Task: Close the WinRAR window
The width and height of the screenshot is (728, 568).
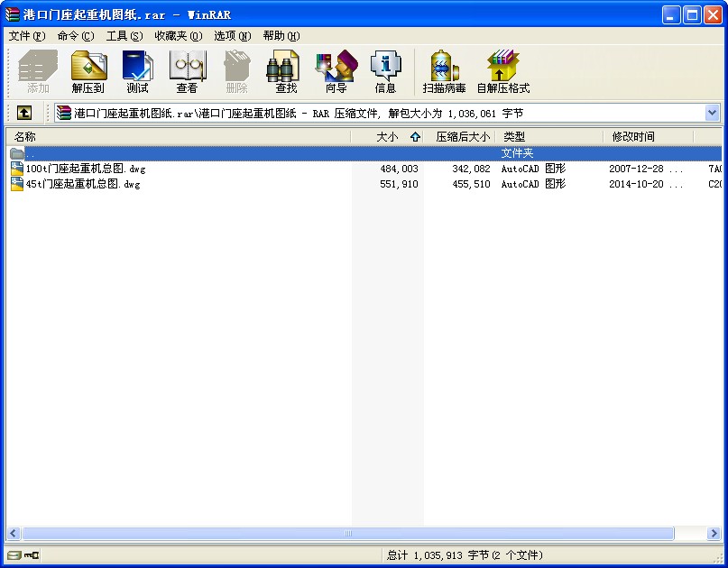Action: pos(713,14)
